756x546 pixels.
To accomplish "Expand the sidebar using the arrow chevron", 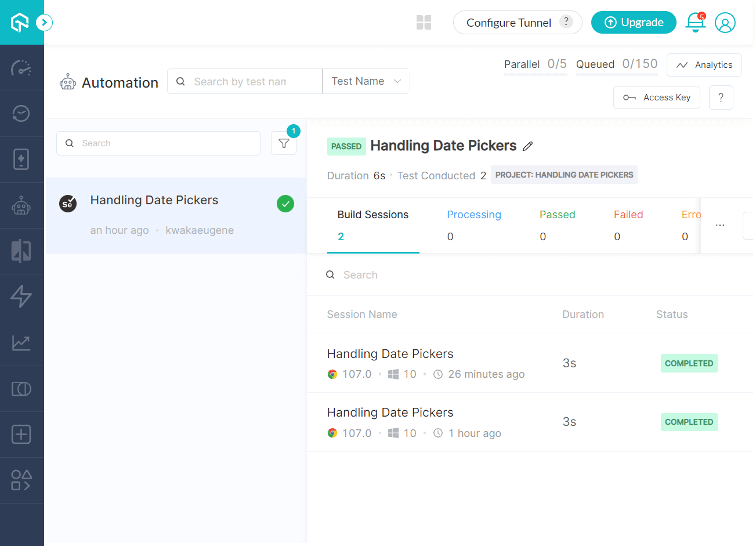I will (44, 22).
